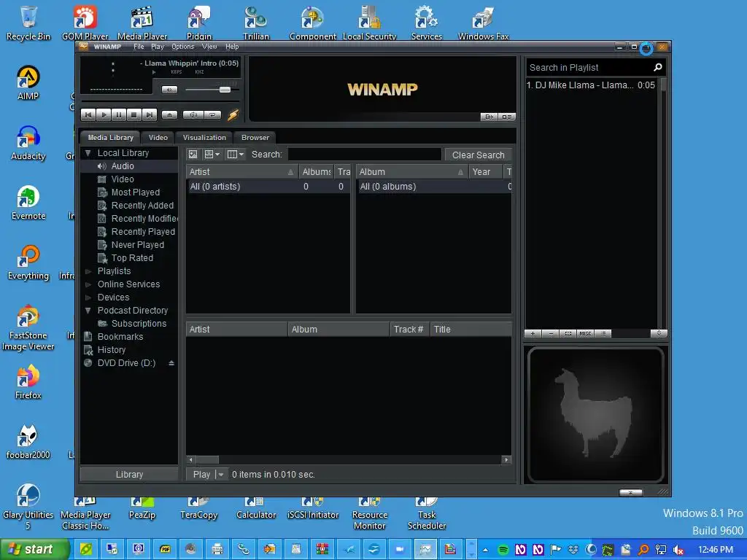Open the View menu

coord(209,47)
